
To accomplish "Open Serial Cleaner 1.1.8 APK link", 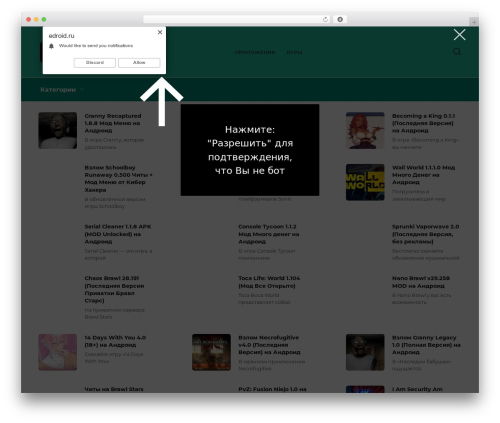I will (x=118, y=234).
